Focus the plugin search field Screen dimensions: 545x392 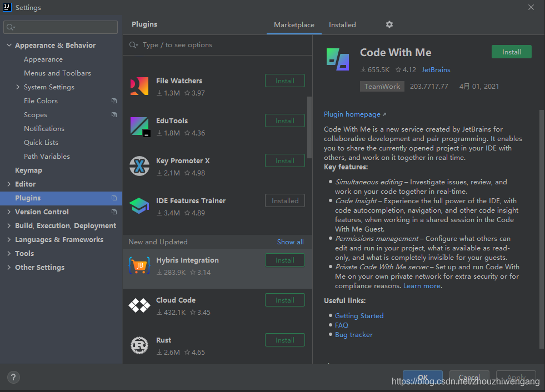tap(217, 45)
